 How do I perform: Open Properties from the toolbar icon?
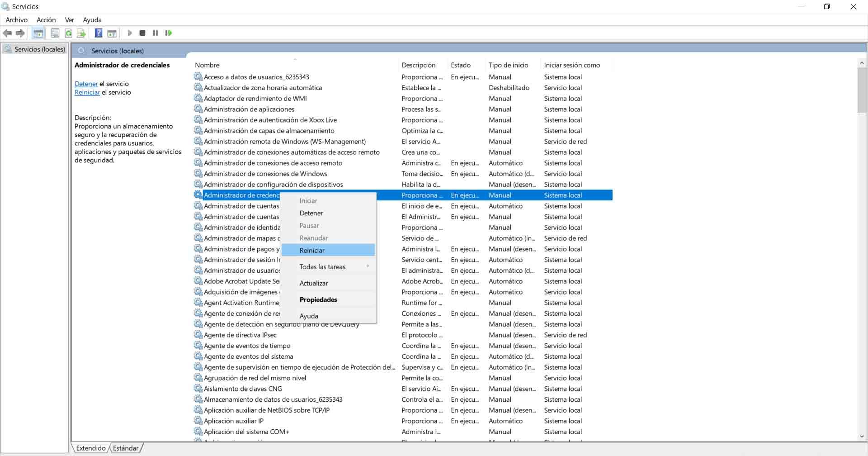[x=55, y=33]
